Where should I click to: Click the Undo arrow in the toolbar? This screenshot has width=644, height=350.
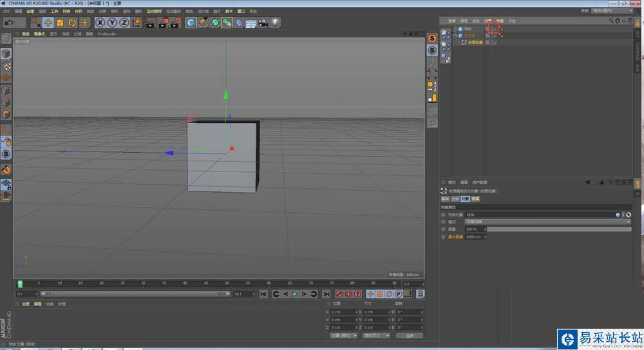[9, 23]
